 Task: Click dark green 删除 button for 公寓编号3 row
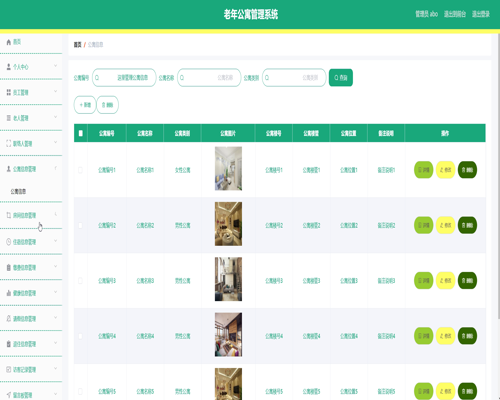point(467,281)
